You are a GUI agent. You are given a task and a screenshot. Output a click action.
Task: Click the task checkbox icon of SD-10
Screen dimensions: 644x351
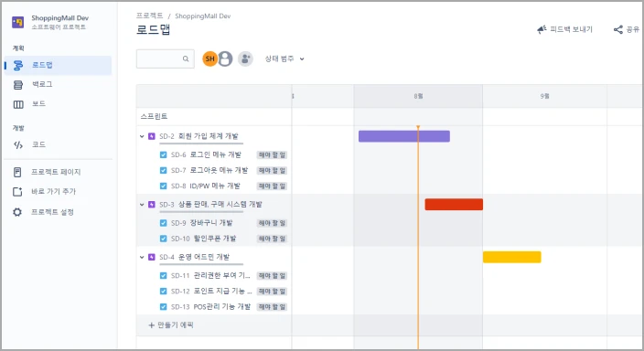[164, 239]
